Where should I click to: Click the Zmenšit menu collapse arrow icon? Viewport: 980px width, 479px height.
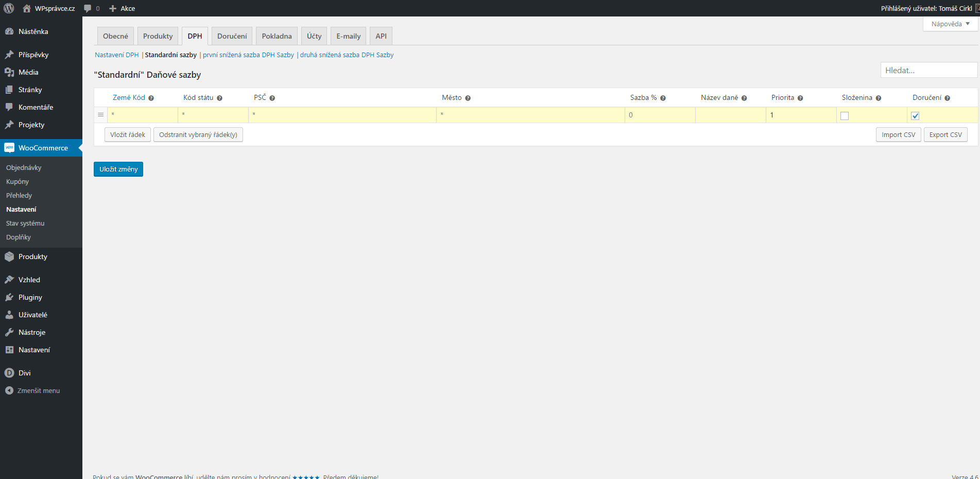[9, 390]
